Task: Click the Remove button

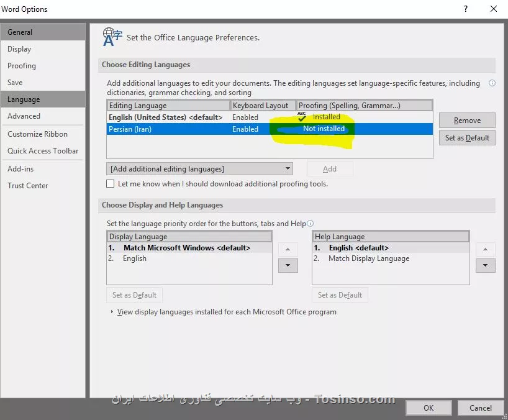Action: 467,121
